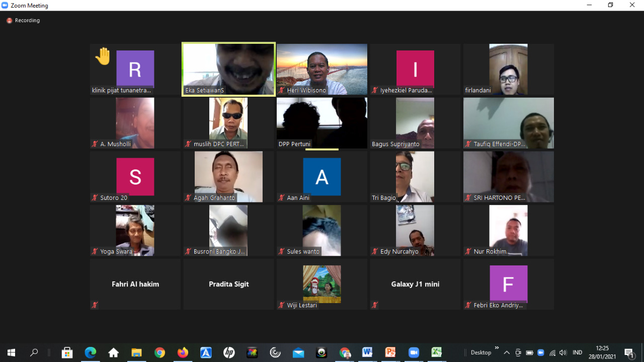Click the Recording indicator icon
This screenshot has height=362, width=644.
pyautogui.click(x=9, y=21)
